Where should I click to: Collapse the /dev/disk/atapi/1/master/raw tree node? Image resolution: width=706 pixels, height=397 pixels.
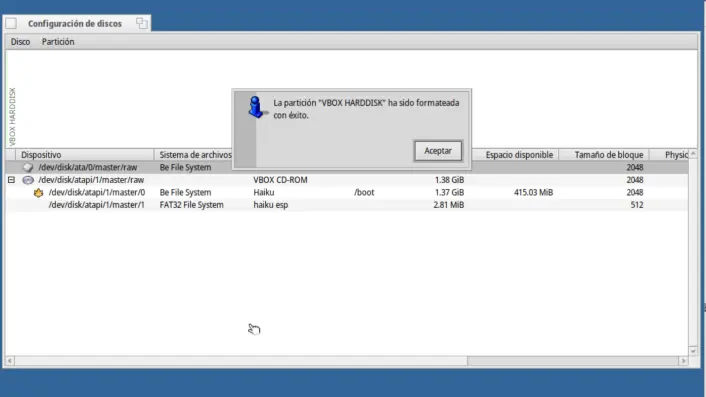point(11,180)
